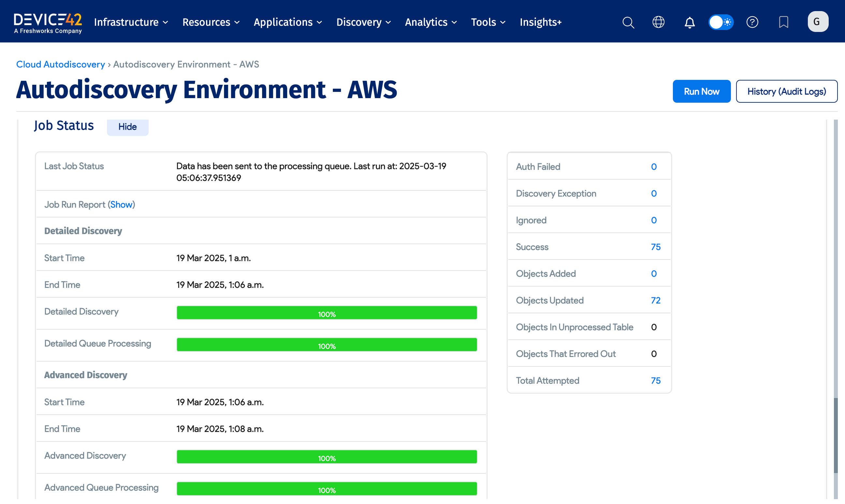
Task: Open the Insights+ menu item
Action: click(x=541, y=22)
